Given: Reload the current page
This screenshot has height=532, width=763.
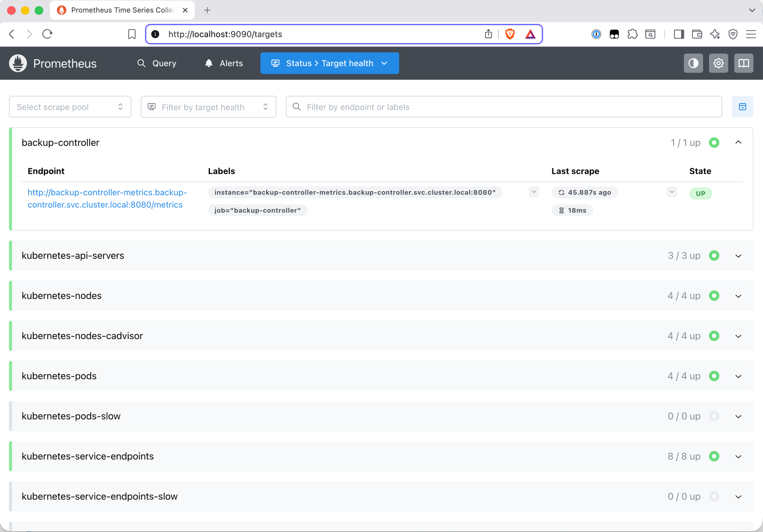Looking at the screenshot, I should [x=47, y=34].
